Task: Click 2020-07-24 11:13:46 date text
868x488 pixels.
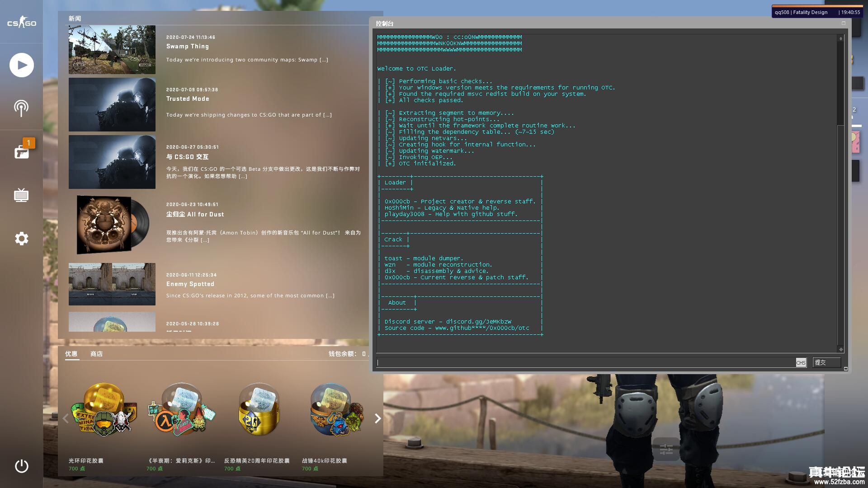Action: [x=190, y=38]
